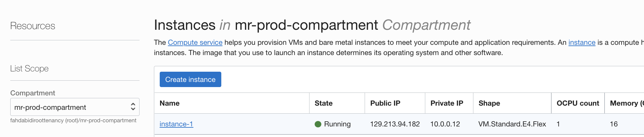Click the green Running status indicator

click(318, 124)
